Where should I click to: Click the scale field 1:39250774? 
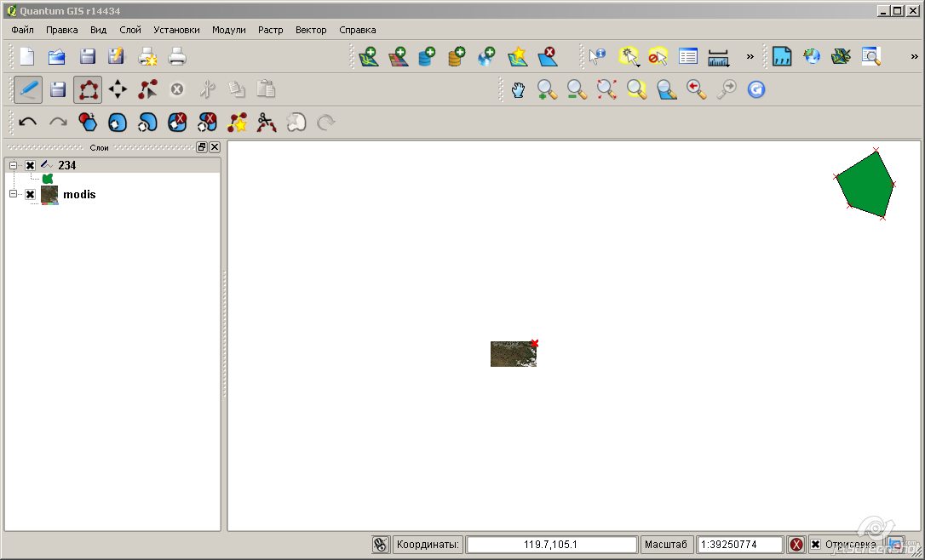740,544
